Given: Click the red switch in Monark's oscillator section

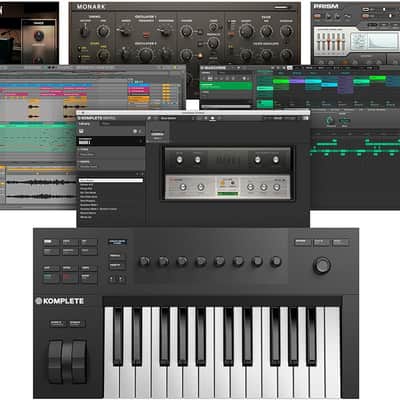Looking at the screenshot, I should pyautogui.click(x=146, y=35).
